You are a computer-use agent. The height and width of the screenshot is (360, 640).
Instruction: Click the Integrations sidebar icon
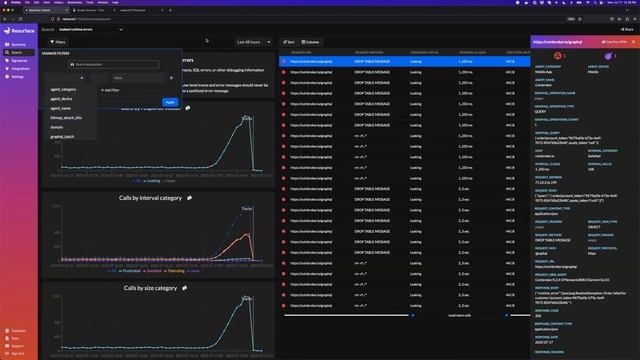click(x=7, y=69)
